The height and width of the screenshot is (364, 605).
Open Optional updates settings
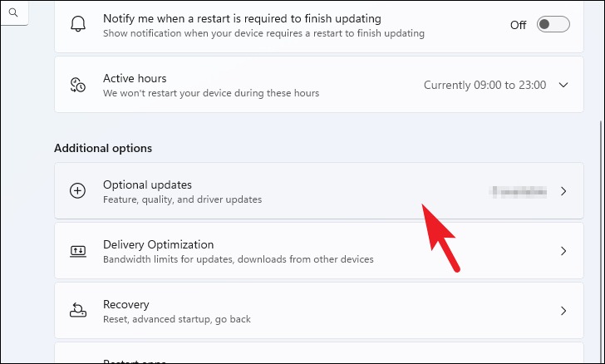319,190
